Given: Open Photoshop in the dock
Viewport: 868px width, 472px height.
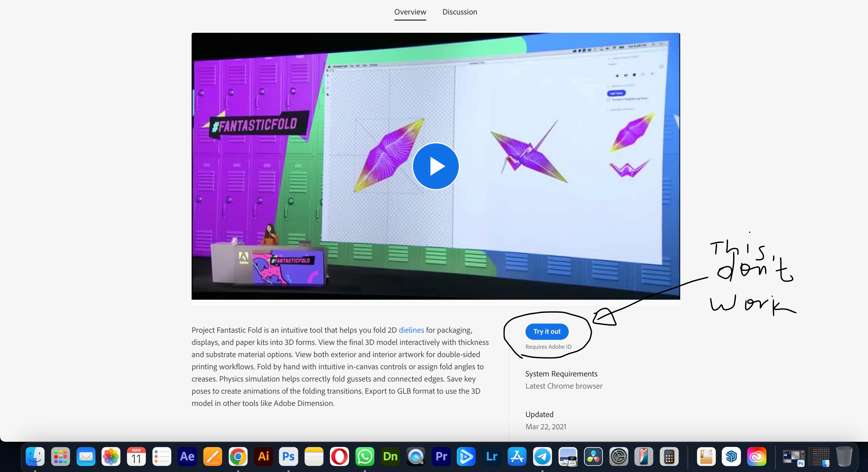Looking at the screenshot, I should click(x=288, y=456).
